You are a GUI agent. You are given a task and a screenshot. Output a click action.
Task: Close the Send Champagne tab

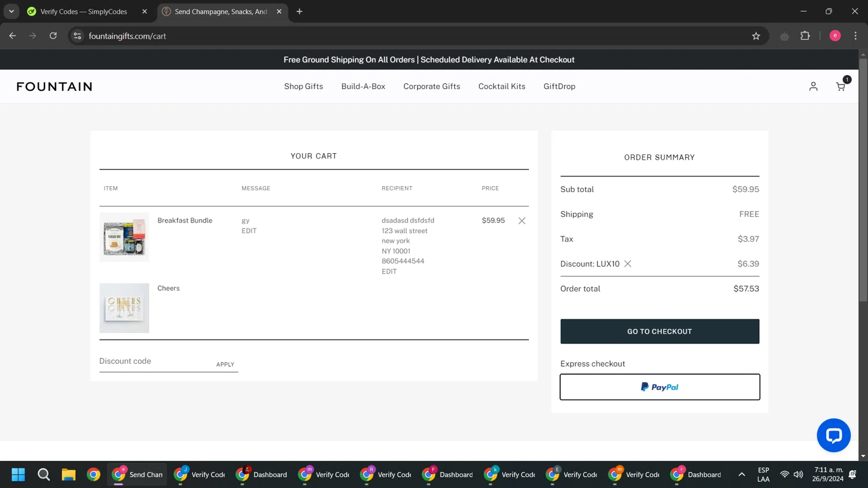coord(279,12)
